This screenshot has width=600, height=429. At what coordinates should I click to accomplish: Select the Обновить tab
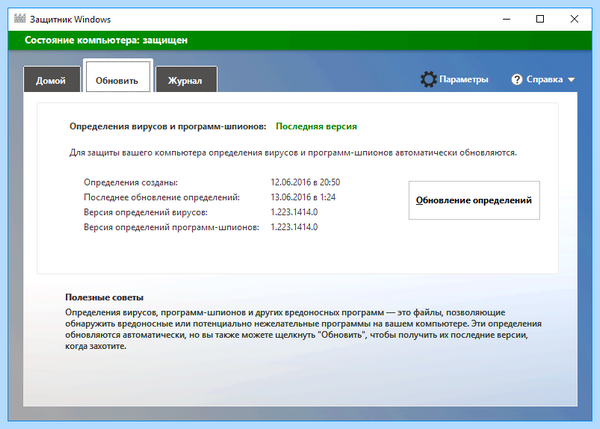(117, 76)
